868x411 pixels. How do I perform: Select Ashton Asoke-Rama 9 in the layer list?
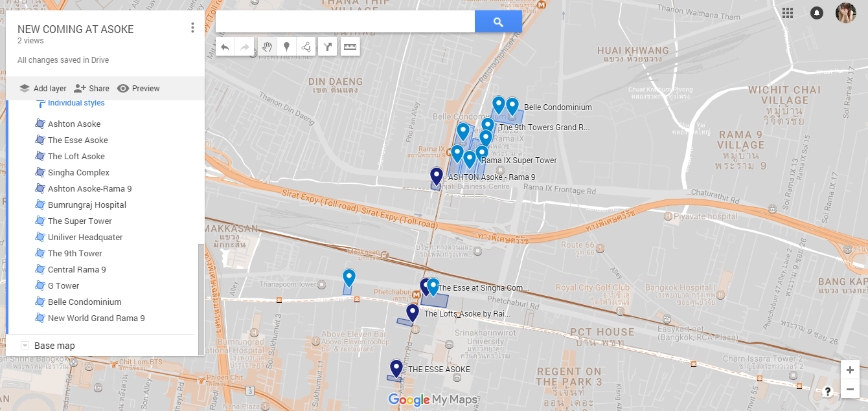point(90,188)
